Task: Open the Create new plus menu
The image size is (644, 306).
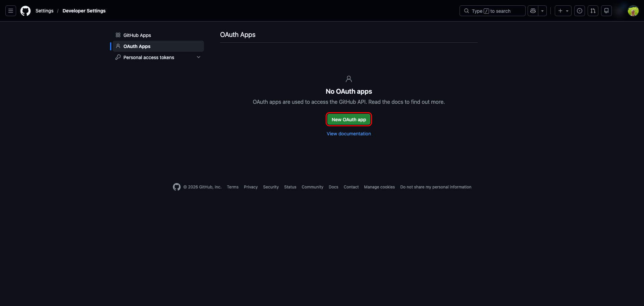Action: point(563,11)
